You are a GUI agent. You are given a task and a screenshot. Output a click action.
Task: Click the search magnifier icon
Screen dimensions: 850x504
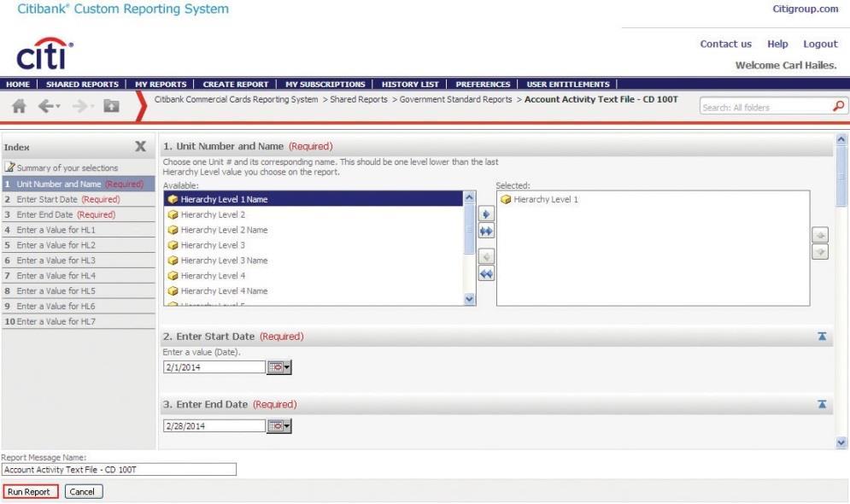coord(839,106)
